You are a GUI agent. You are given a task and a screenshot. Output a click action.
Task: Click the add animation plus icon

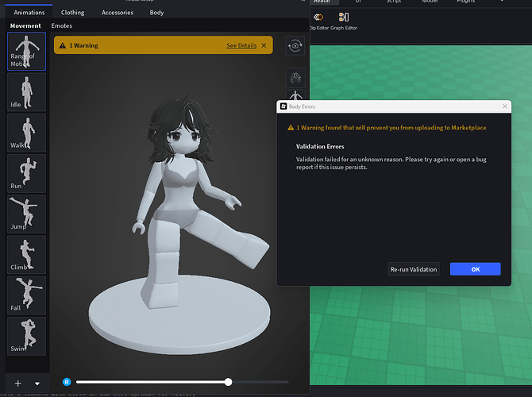tap(18, 383)
